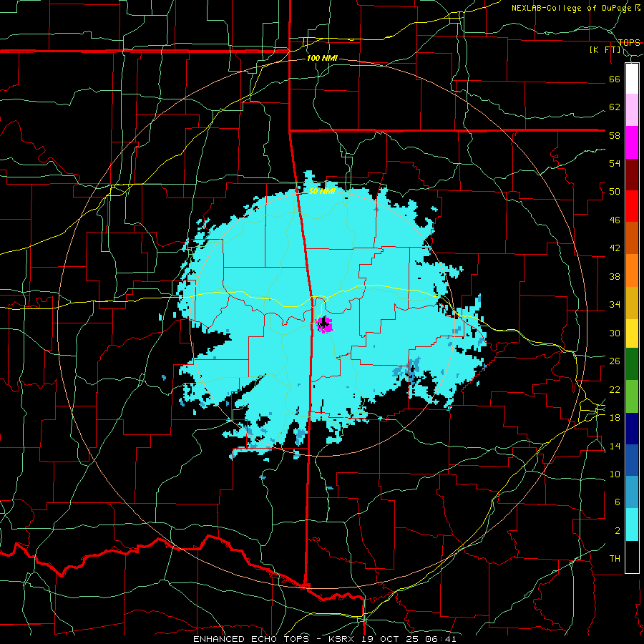
Task: Click the legend value 14
Action: (x=615, y=446)
